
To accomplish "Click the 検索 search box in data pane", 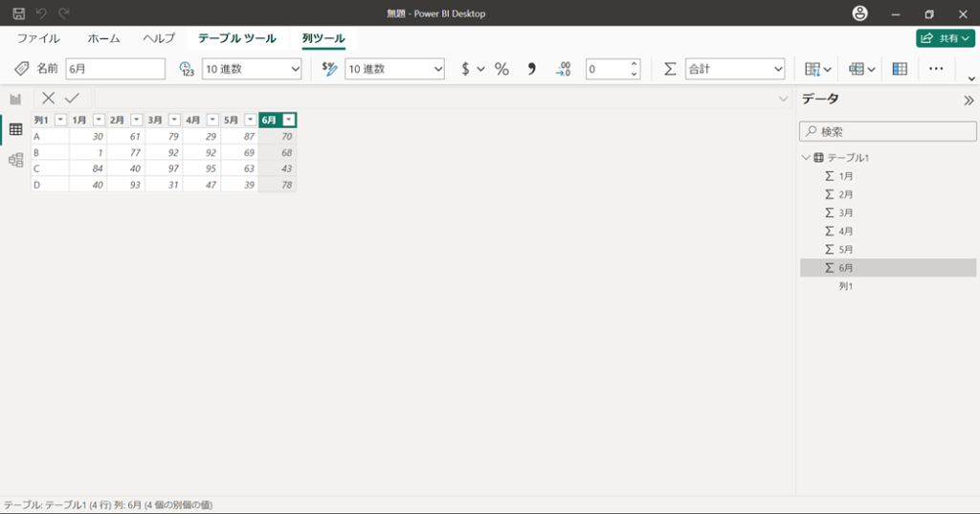I will pos(874,131).
